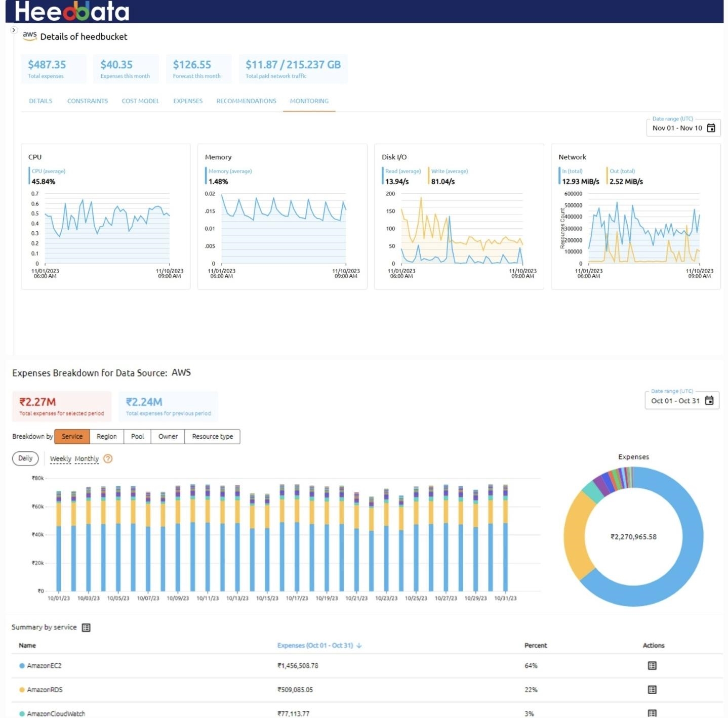
Task: Open the calendar icon for Oct 01 - Oct 31
Action: click(x=710, y=400)
